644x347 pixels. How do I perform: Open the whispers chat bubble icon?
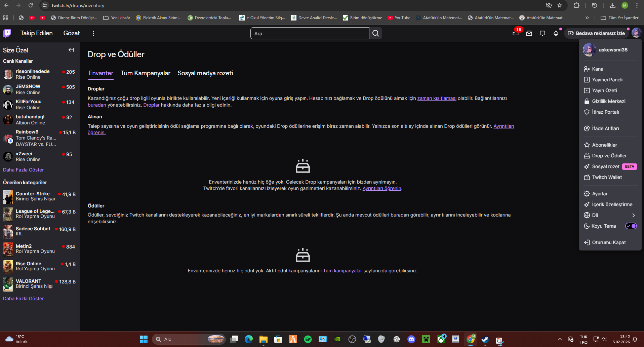pyautogui.click(x=542, y=33)
